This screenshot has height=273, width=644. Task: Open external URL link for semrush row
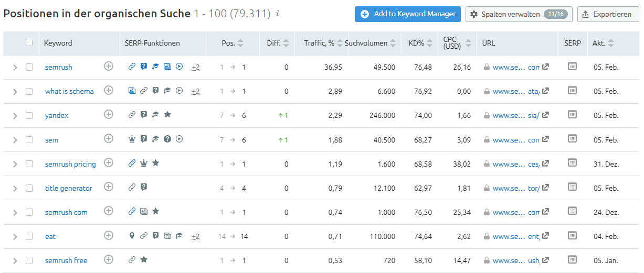tap(545, 67)
